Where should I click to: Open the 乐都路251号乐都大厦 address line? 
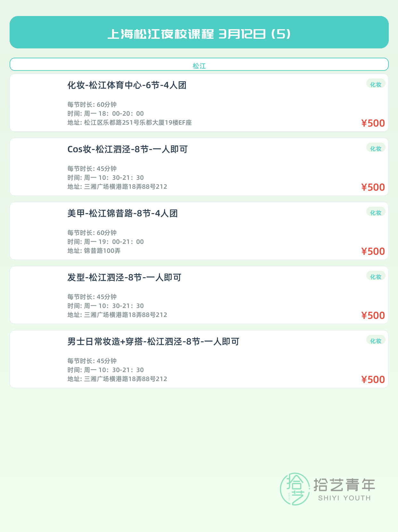tap(129, 122)
